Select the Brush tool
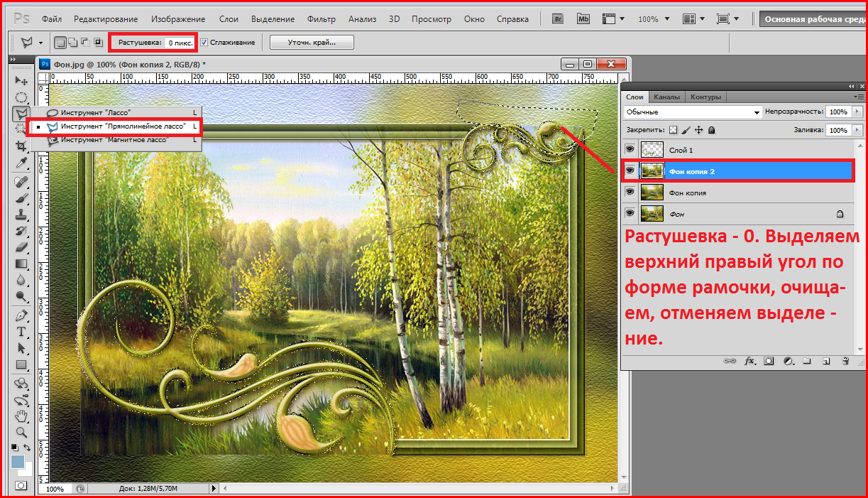The width and height of the screenshot is (868, 498). pos(21,197)
